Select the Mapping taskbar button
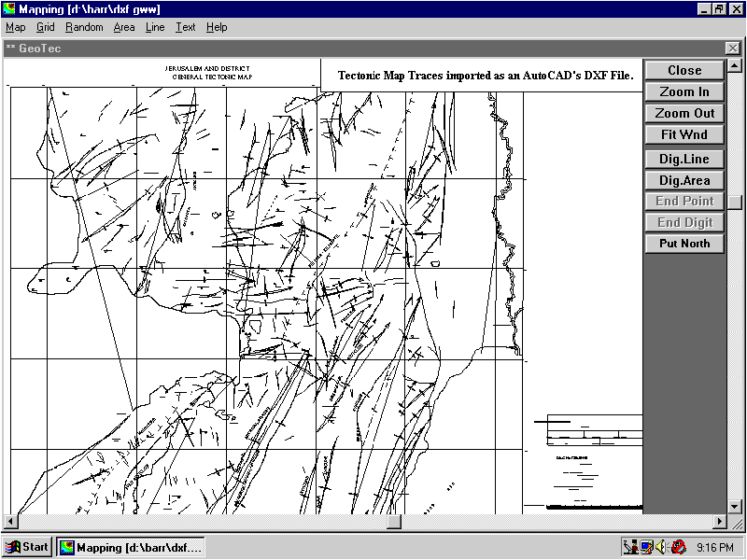Image resolution: width=747 pixels, height=560 pixels. (x=131, y=547)
